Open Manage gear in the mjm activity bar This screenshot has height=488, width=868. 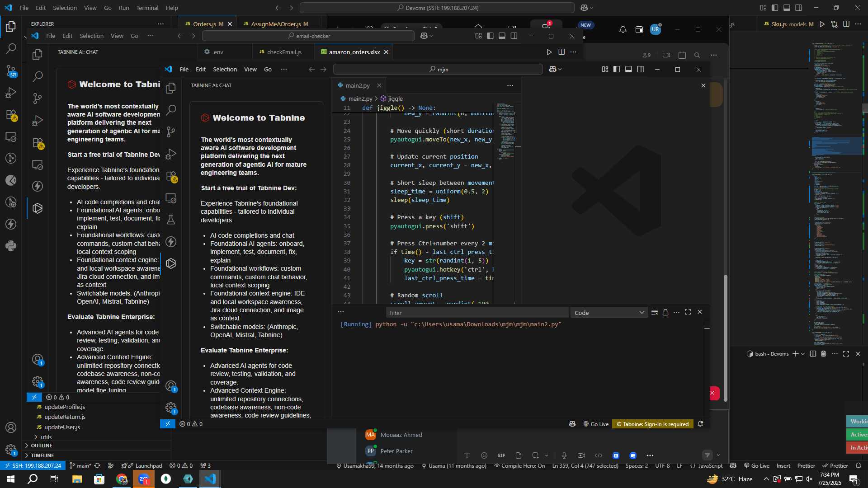point(171,408)
